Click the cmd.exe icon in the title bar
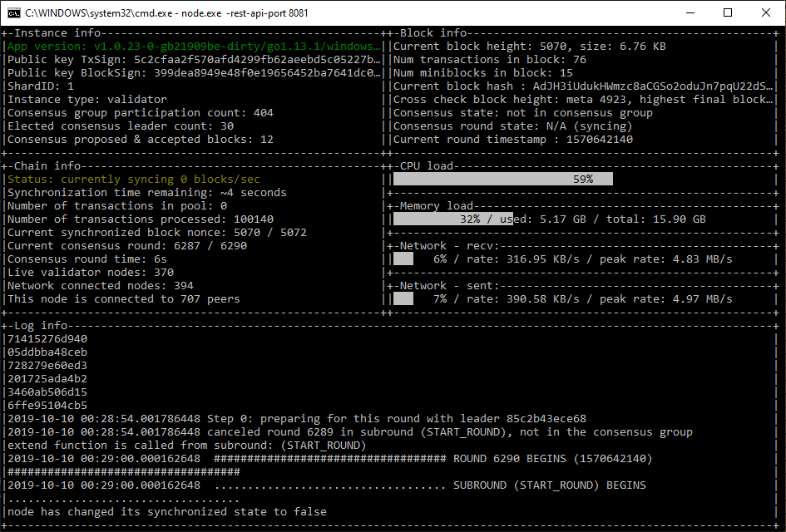The width and height of the screenshot is (786, 532). [10, 12]
